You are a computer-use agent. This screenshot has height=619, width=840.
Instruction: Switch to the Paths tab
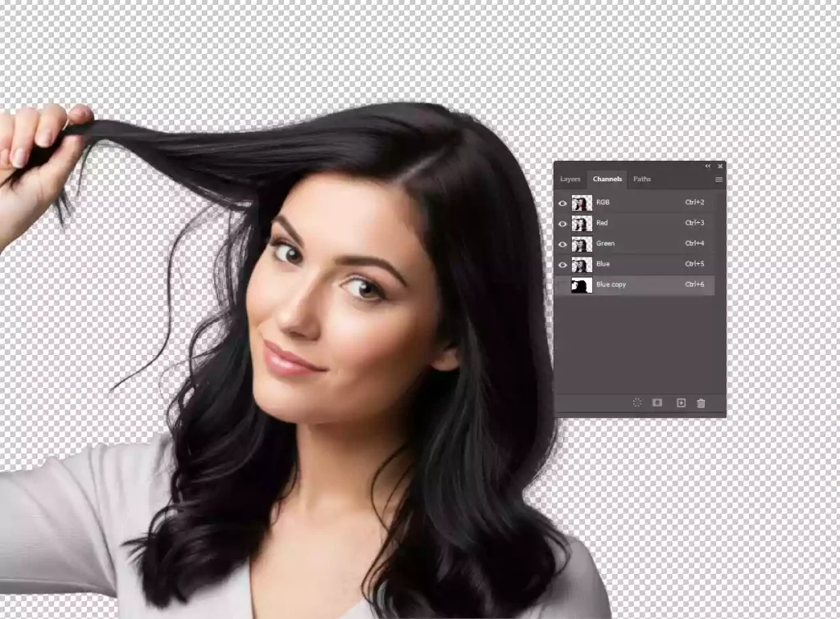642,179
